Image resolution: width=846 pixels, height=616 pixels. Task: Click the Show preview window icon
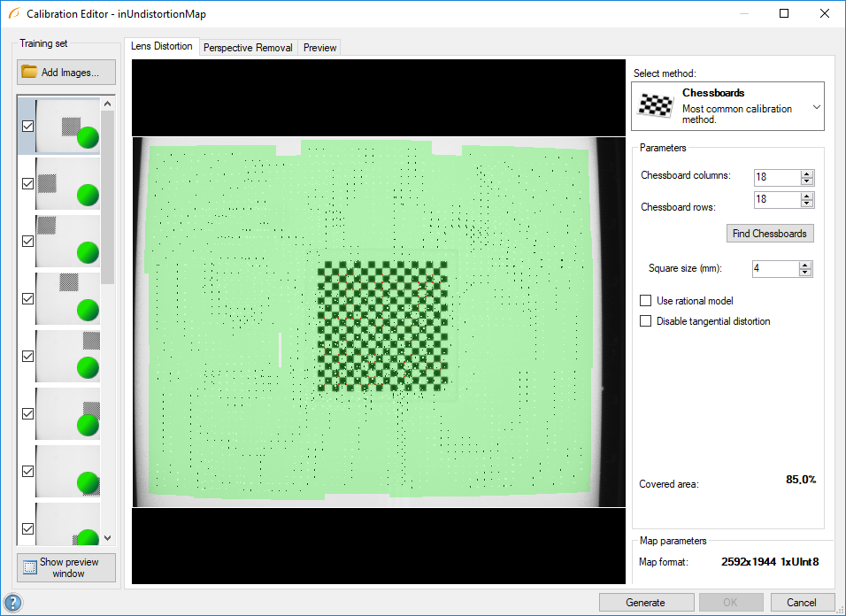tap(29, 567)
